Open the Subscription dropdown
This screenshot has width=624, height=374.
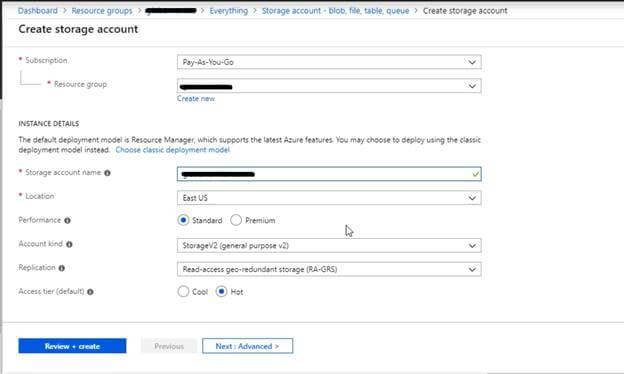tap(329, 62)
